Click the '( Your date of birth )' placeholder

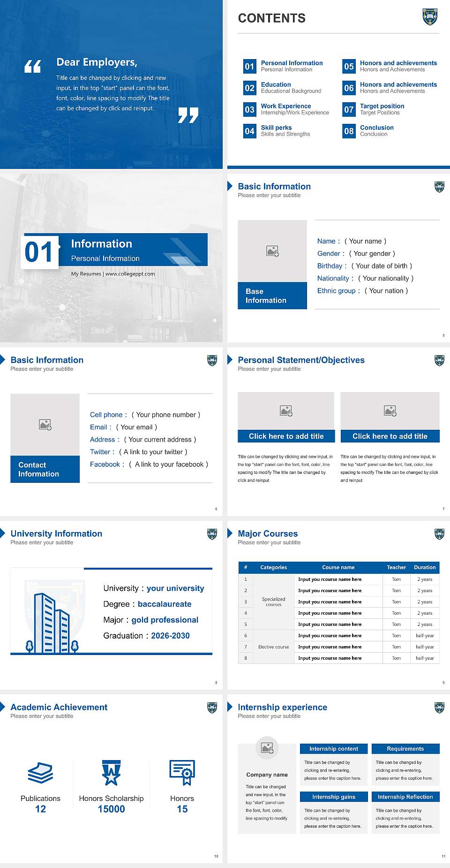click(x=382, y=266)
